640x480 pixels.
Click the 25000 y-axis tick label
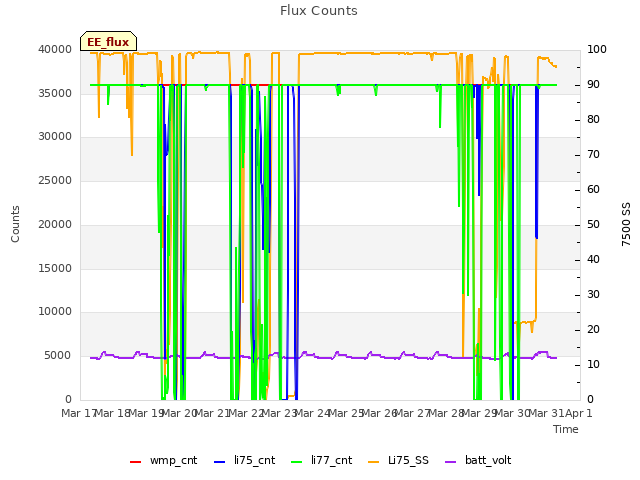click(x=55, y=180)
